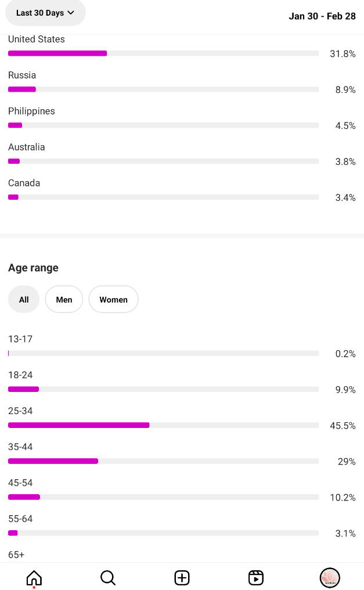The image size is (364, 590).
Task: Open the Reels icon
Action: click(x=256, y=578)
